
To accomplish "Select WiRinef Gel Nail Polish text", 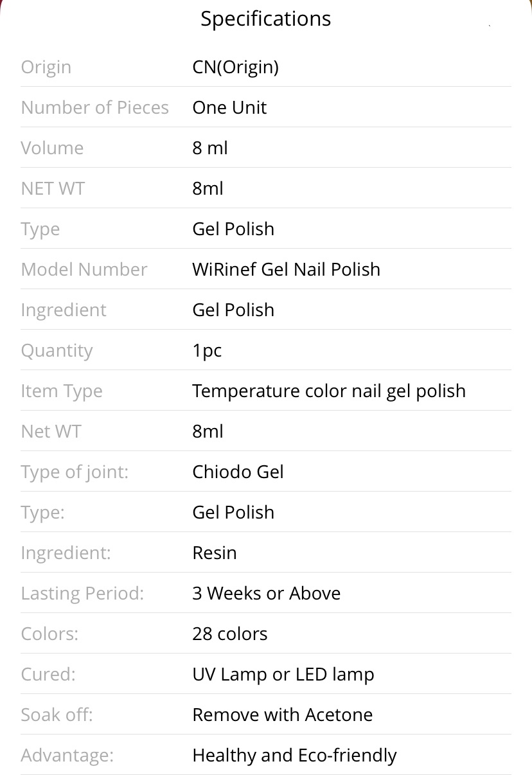I will pyautogui.click(x=286, y=269).
